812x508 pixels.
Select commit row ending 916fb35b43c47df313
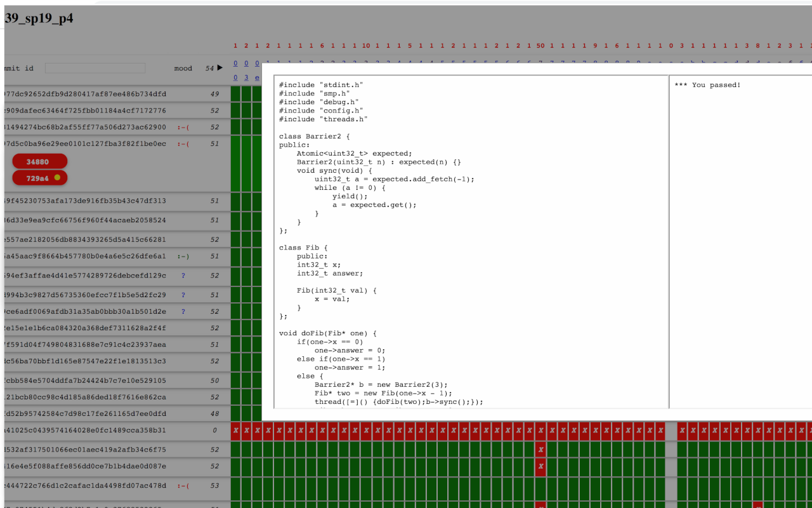pyautogui.click(x=117, y=201)
